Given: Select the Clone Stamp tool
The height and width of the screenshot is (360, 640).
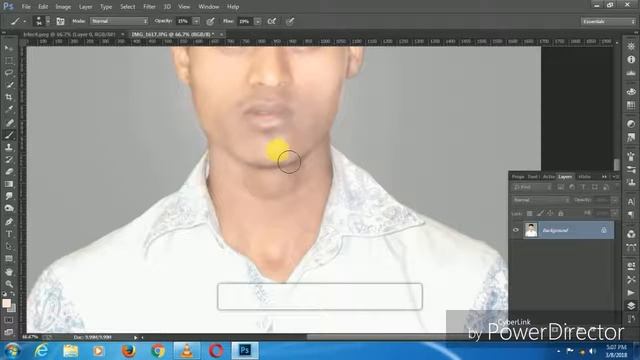Looking at the screenshot, I should pyautogui.click(x=9, y=147).
